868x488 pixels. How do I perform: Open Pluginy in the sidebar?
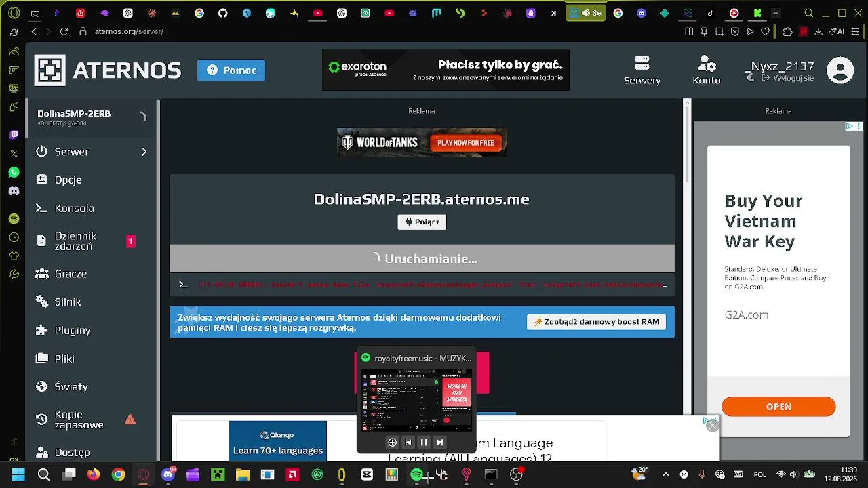92,330
